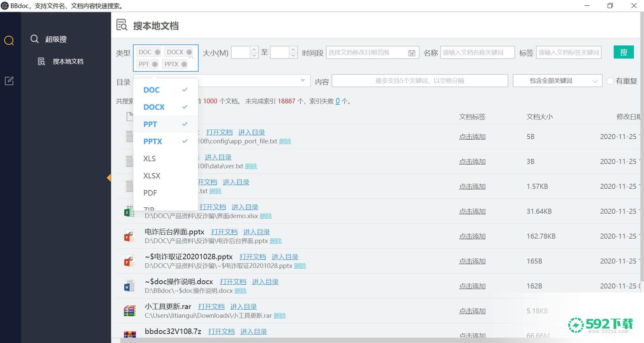Uncheck PPT in the type dropdown list
Screen dimensions: 644x343
click(x=166, y=124)
